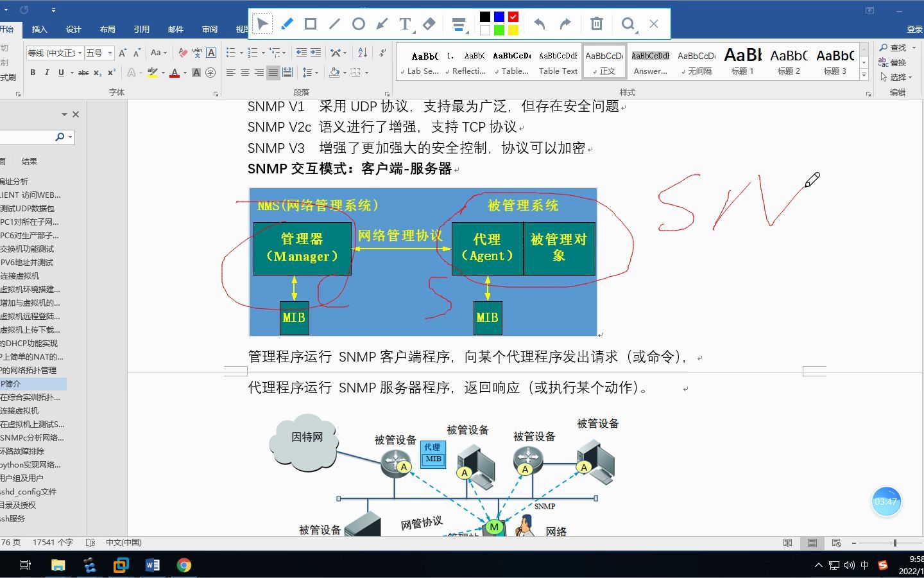Image resolution: width=924 pixels, height=578 pixels.
Task: Select the arrow annotation tool
Action: [x=381, y=23]
